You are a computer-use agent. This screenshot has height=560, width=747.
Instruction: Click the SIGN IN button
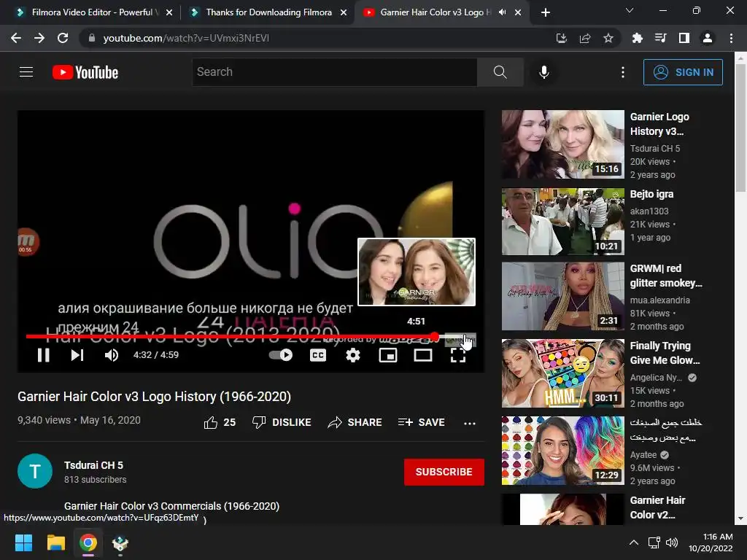(683, 72)
